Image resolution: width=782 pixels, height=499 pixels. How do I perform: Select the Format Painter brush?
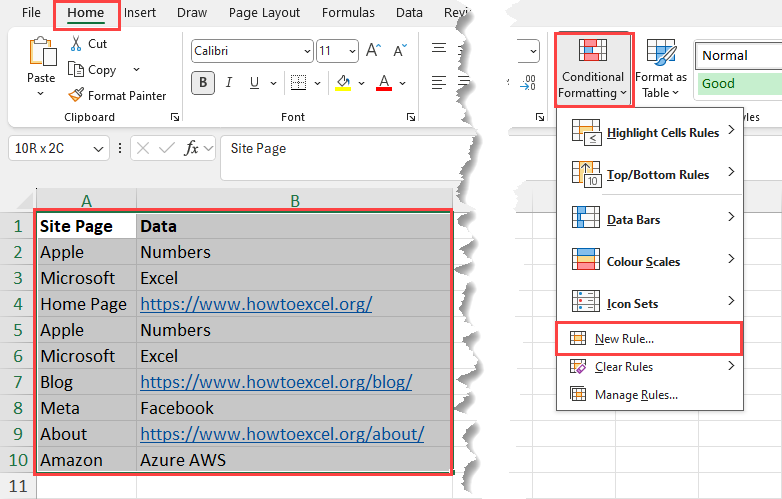tap(76, 95)
